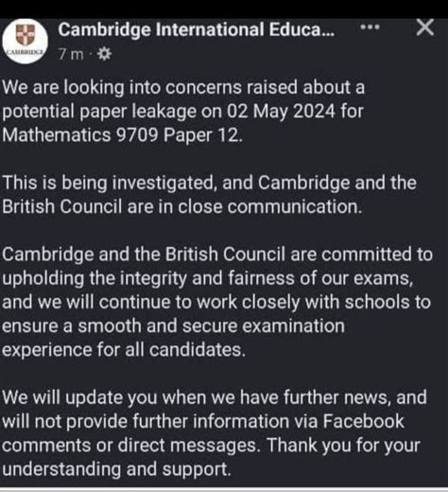
Task: Close the post with the X icon
Action: (425, 27)
